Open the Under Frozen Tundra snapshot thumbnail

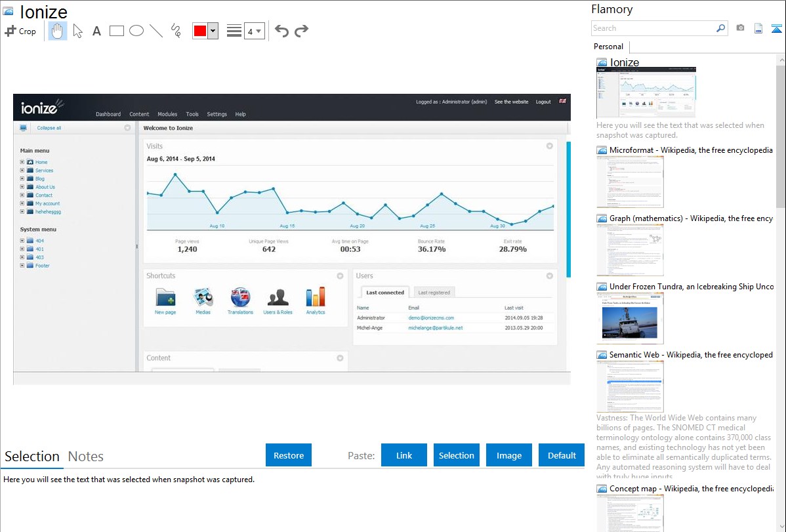tap(630, 318)
